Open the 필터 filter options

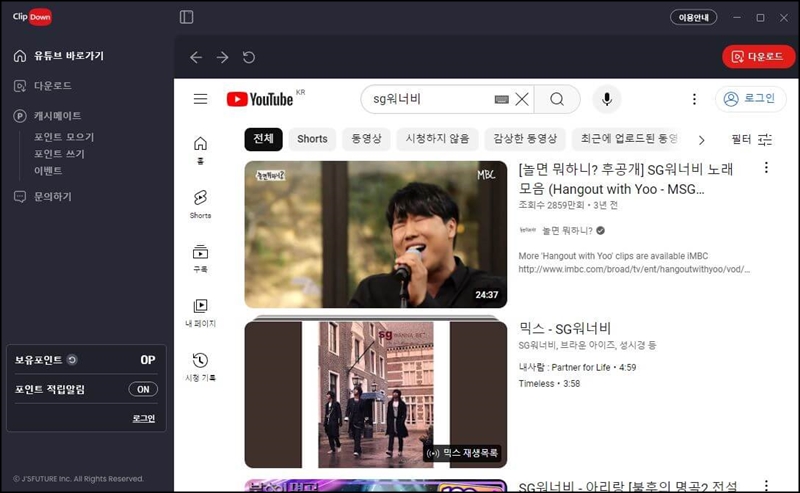[x=752, y=139]
